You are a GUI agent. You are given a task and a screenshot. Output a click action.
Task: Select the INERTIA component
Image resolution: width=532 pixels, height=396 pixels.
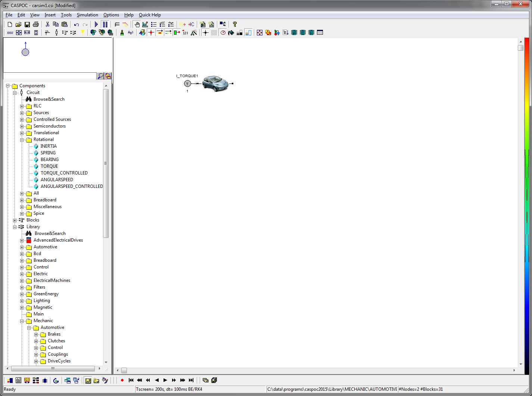[49, 146]
